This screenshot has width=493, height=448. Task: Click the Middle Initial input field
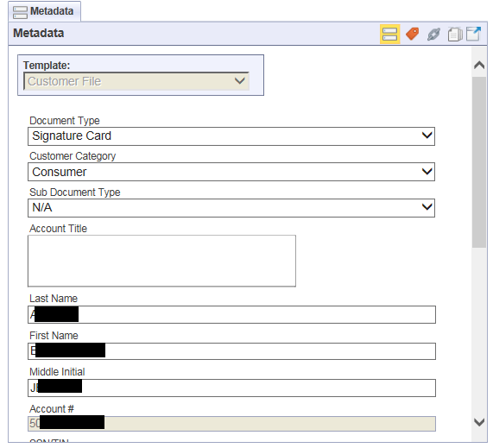pos(231,388)
